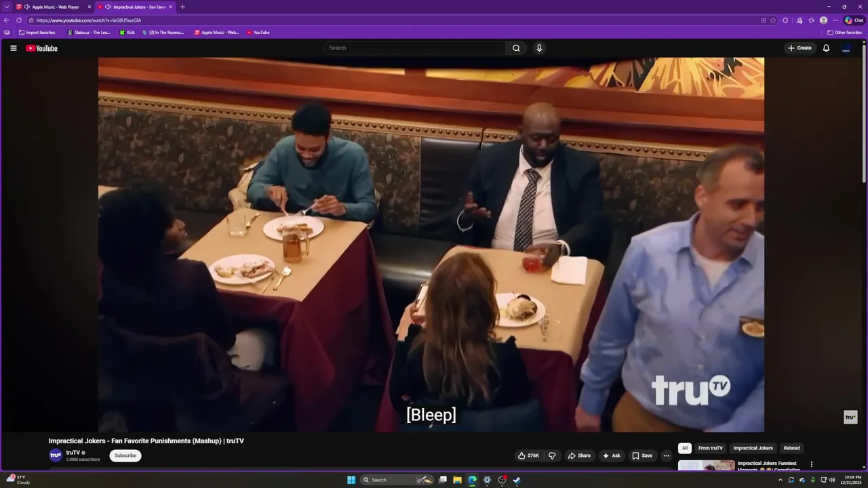Click the truTV channel watermark on video

(x=850, y=417)
